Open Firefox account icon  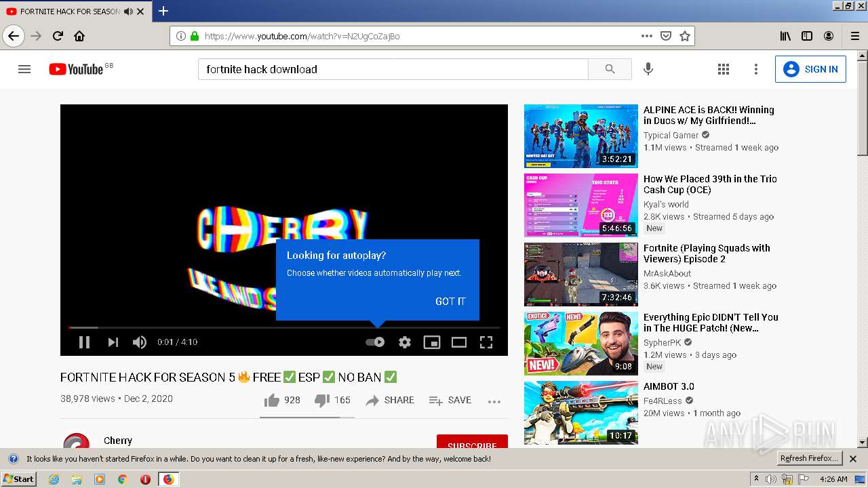(829, 36)
